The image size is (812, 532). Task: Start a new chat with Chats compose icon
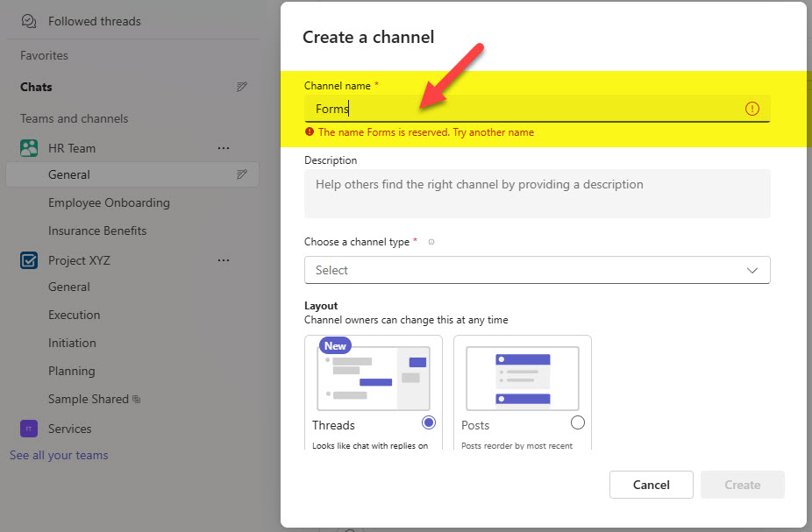point(242,87)
